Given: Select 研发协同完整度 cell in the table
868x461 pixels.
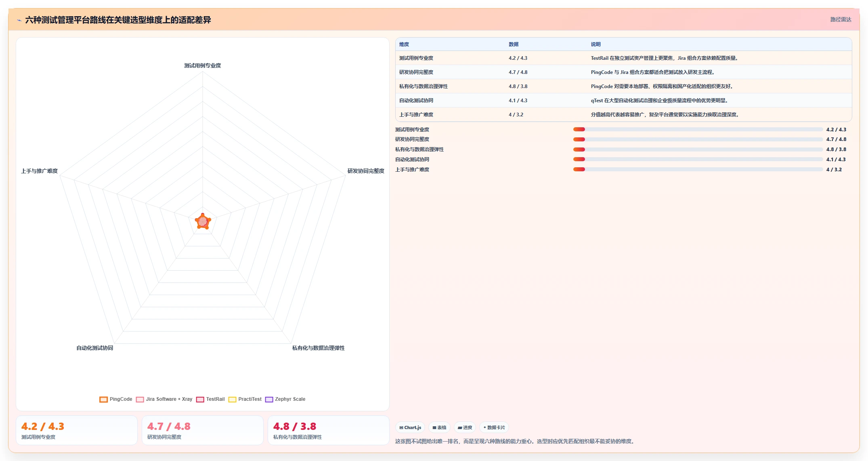Looking at the screenshot, I should (x=416, y=72).
